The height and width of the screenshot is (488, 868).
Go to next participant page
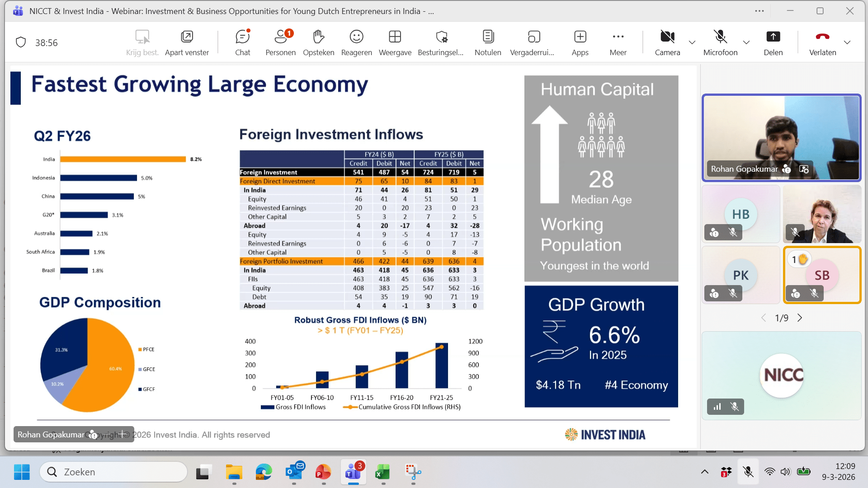coord(800,318)
